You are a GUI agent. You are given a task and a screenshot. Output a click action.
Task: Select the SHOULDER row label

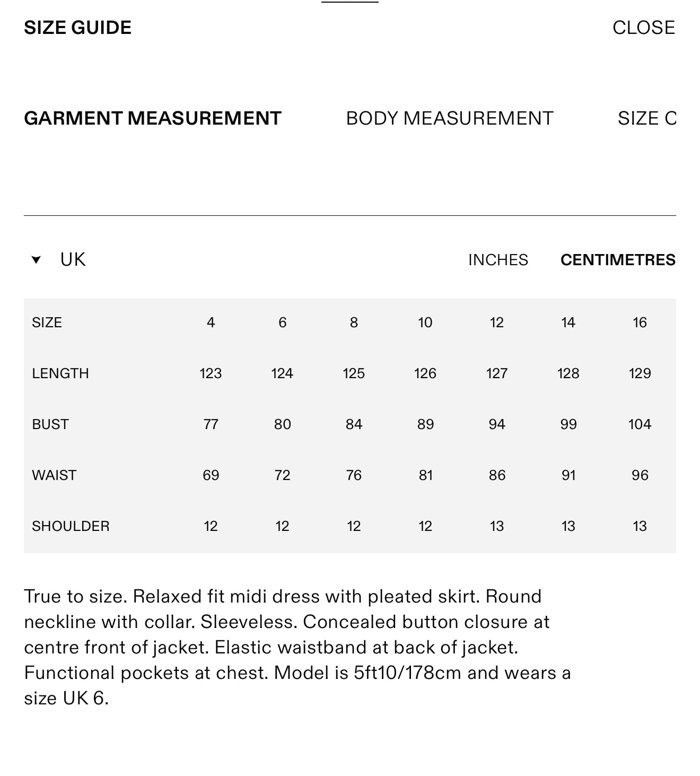(x=71, y=526)
